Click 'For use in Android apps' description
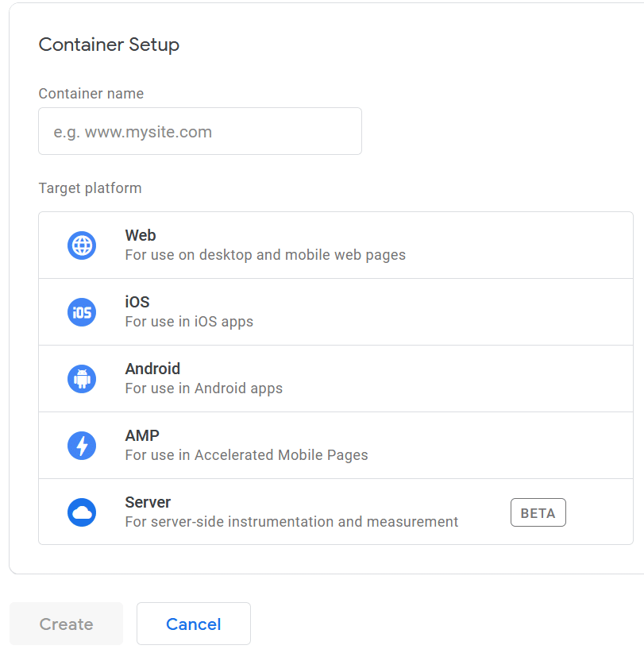Image resolution: width=644 pixels, height=653 pixels. pos(203,388)
